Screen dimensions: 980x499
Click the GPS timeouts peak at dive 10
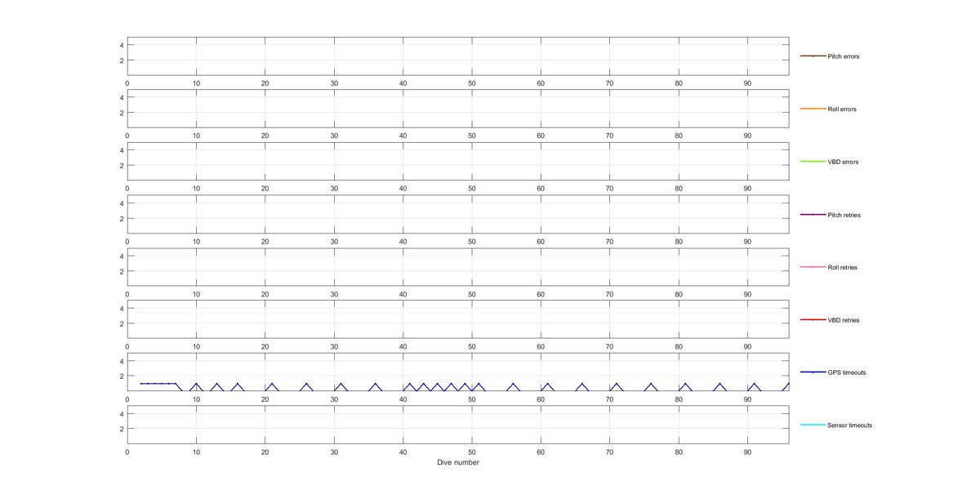click(196, 384)
